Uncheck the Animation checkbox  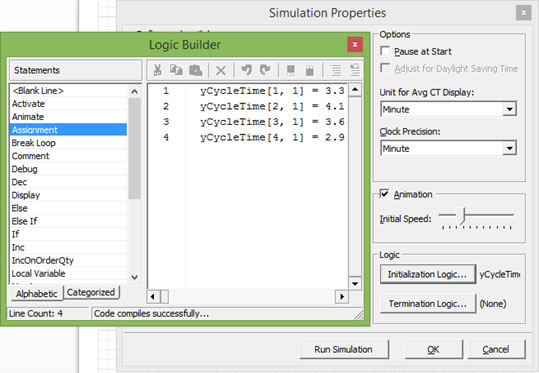[384, 194]
